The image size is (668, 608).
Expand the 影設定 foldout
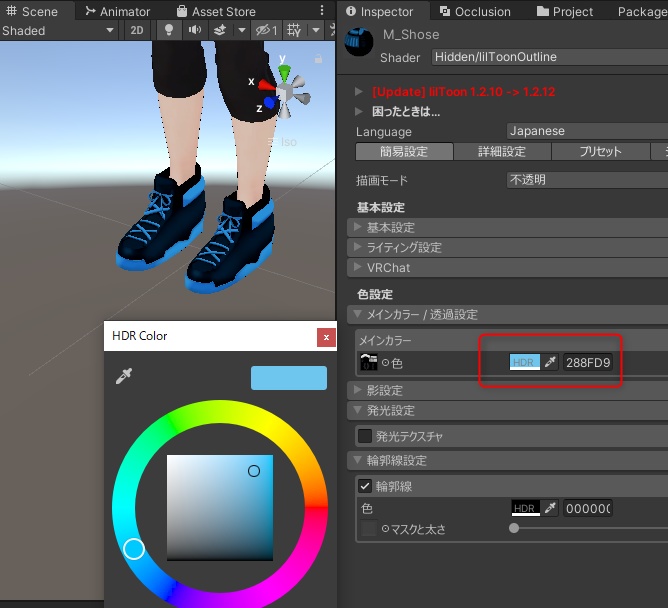click(508, 390)
